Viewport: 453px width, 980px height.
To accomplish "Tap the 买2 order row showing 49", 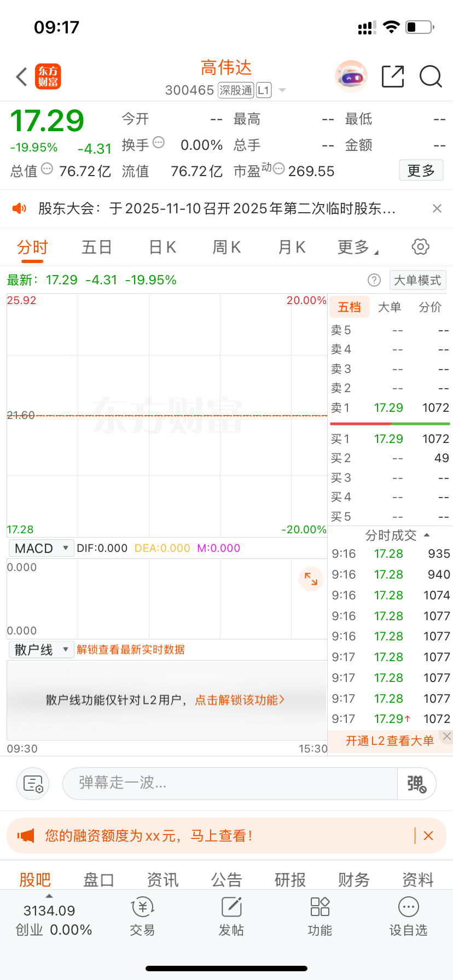I will [390, 458].
